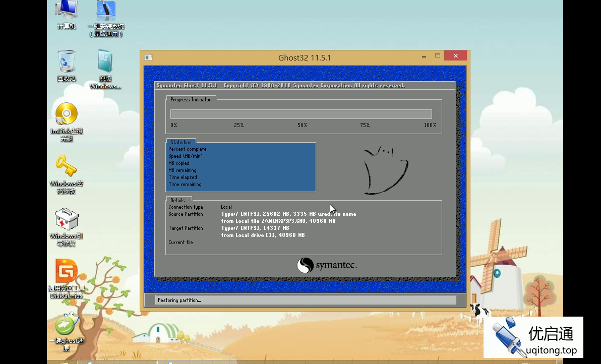601x364 pixels.
Task: Click the Ghost mascot drawing
Action: coord(385,169)
